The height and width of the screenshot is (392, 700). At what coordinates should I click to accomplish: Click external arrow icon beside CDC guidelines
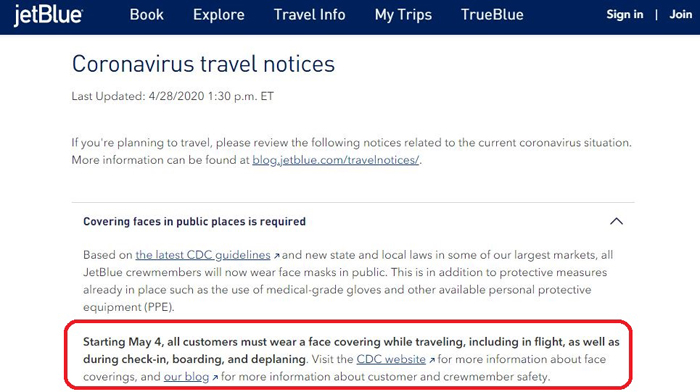(276, 256)
